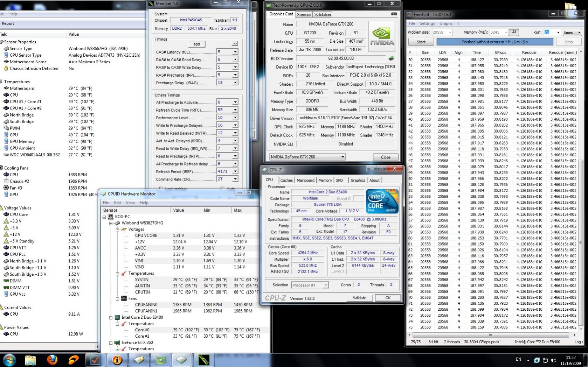Open the Precharge Delay (tRAS) dropdown
The width and height of the screenshot is (588, 367).
[235, 83]
